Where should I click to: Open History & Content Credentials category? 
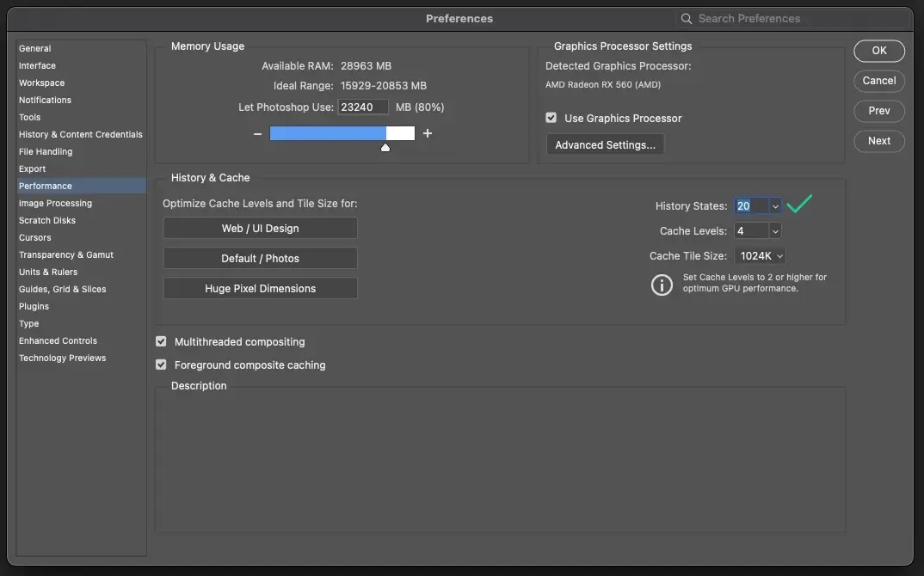click(x=81, y=134)
